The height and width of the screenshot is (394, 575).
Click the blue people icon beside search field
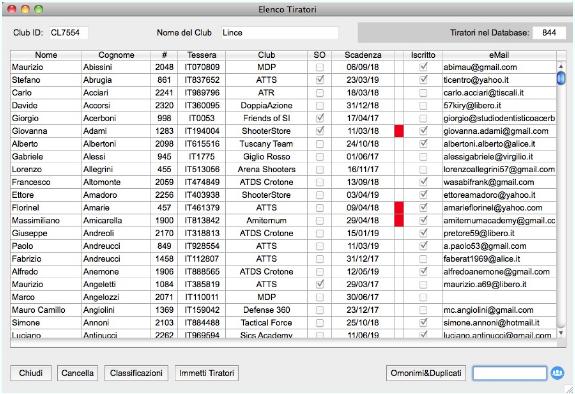click(x=557, y=373)
